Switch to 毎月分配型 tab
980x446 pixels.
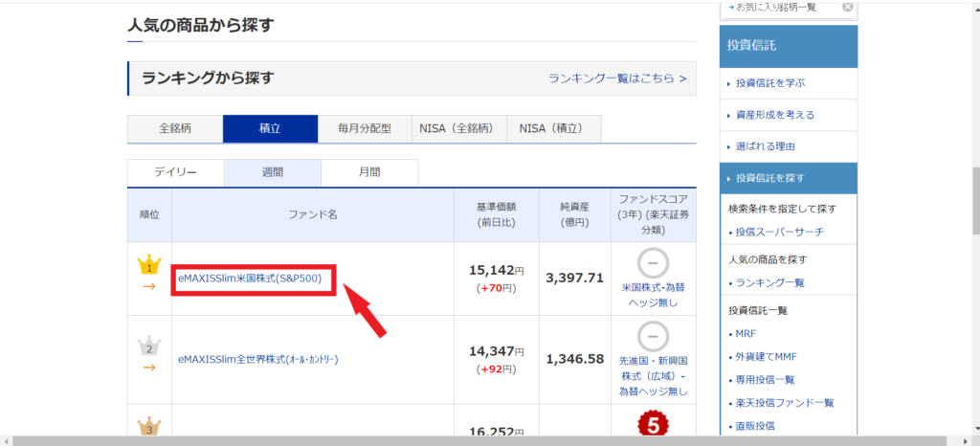pyautogui.click(x=365, y=129)
